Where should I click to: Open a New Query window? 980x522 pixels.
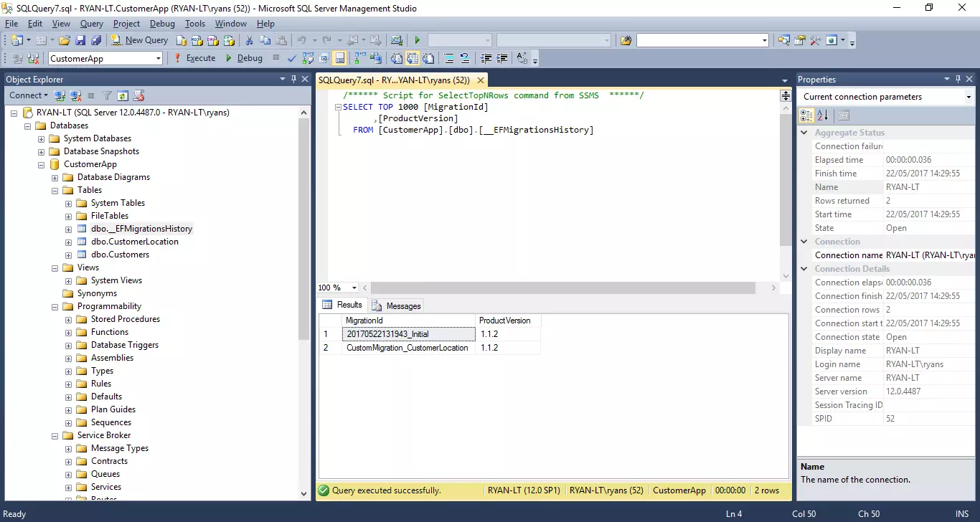[x=140, y=39]
